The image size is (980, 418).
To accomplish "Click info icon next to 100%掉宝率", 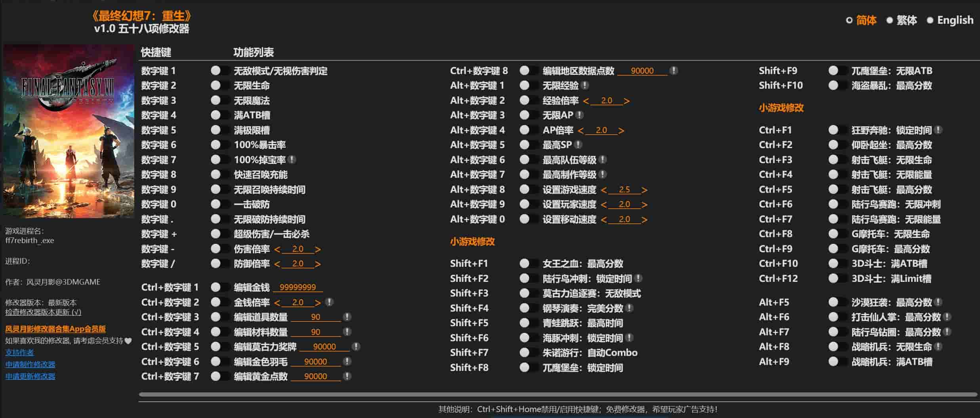I will click(x=292, y=160).
